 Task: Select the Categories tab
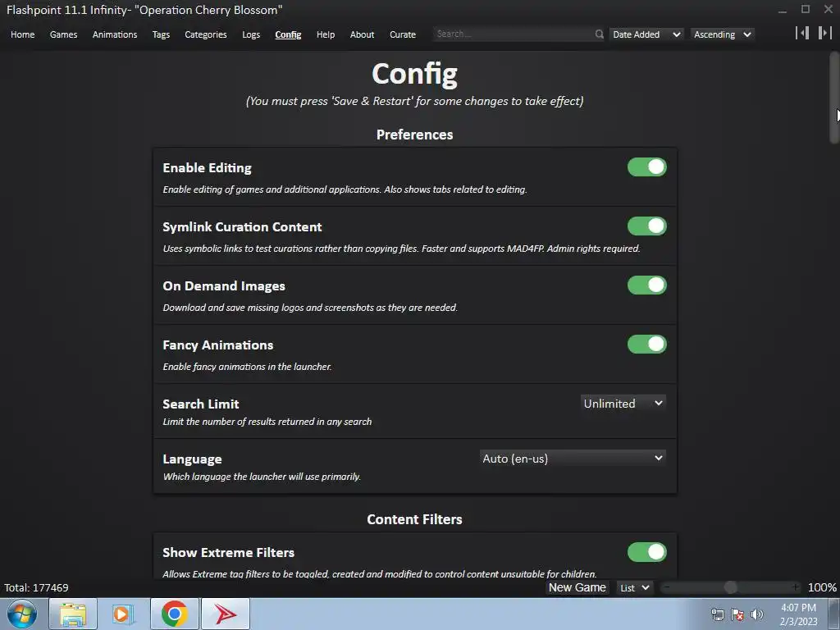click(x=206, y=34)
